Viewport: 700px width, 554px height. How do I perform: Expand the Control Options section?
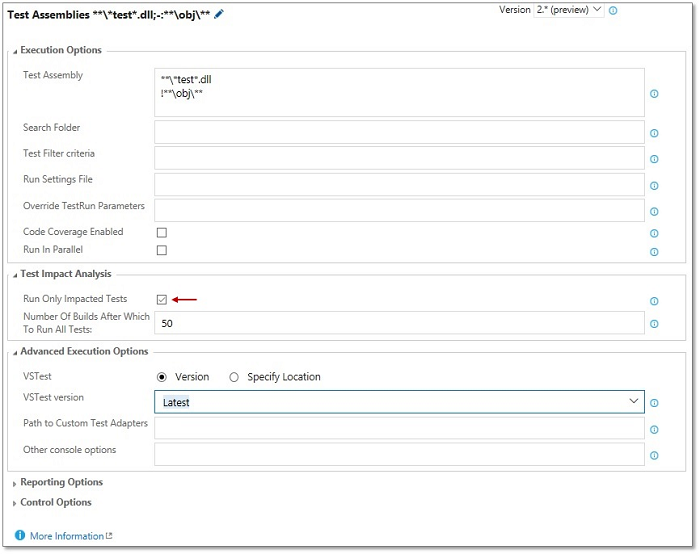pyautogui.click(x=52, y=502)
